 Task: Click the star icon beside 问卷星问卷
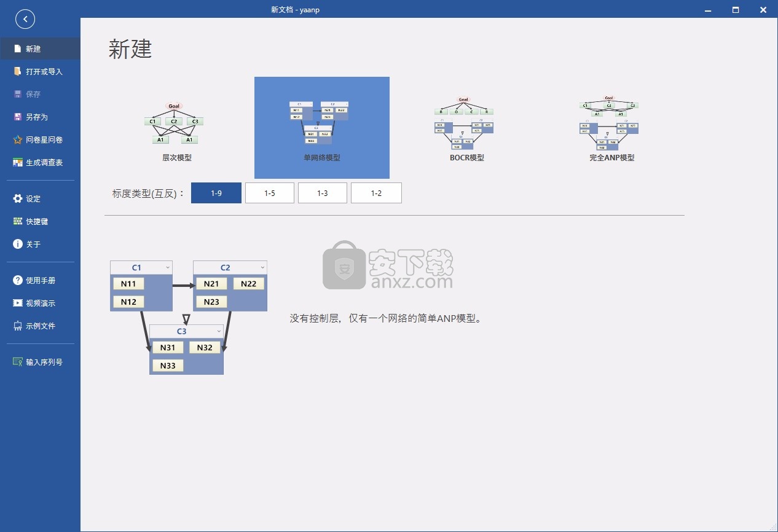point(18,139)
